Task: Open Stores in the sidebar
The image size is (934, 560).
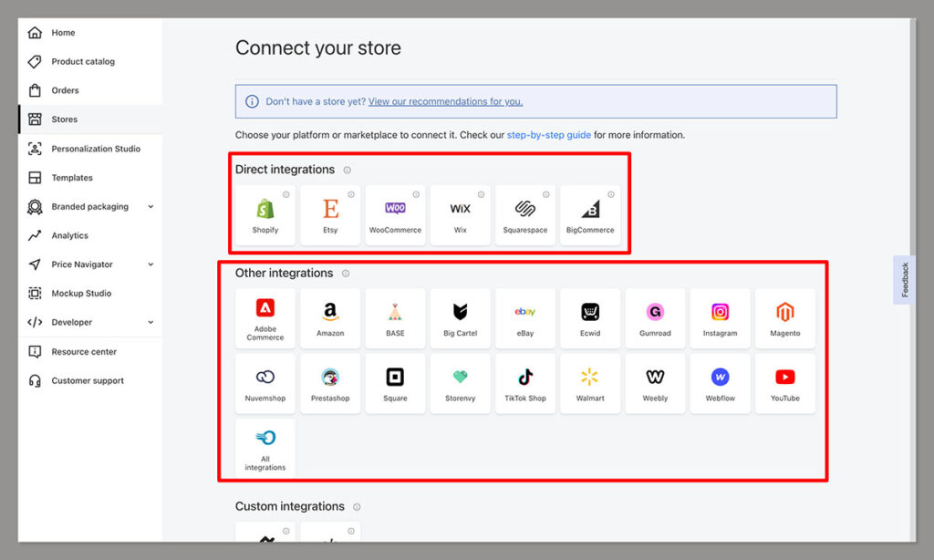Action: 90,119
